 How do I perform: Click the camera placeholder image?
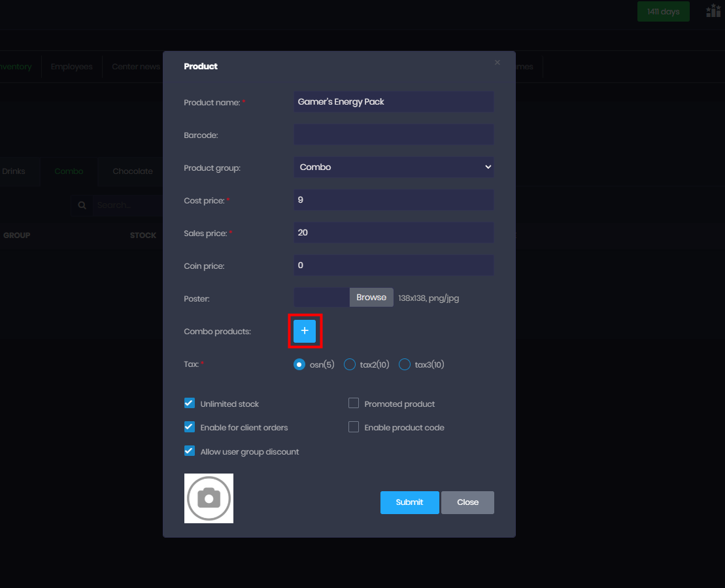209,498
